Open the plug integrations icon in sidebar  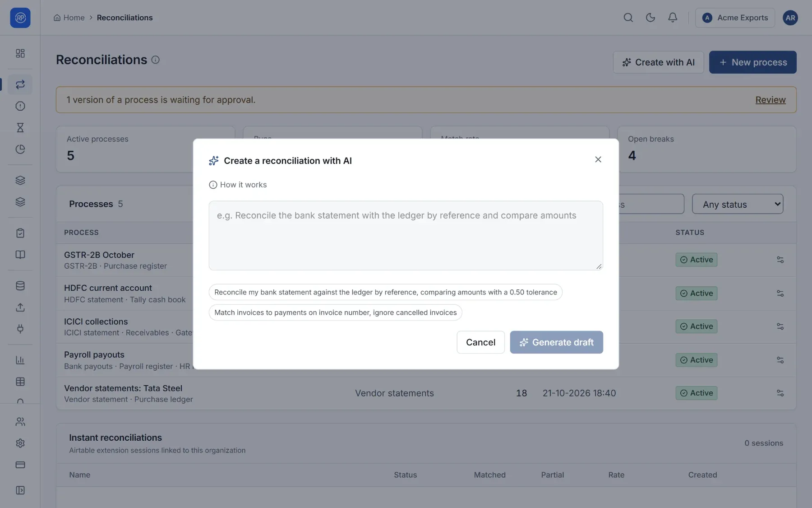click(20, 329)
